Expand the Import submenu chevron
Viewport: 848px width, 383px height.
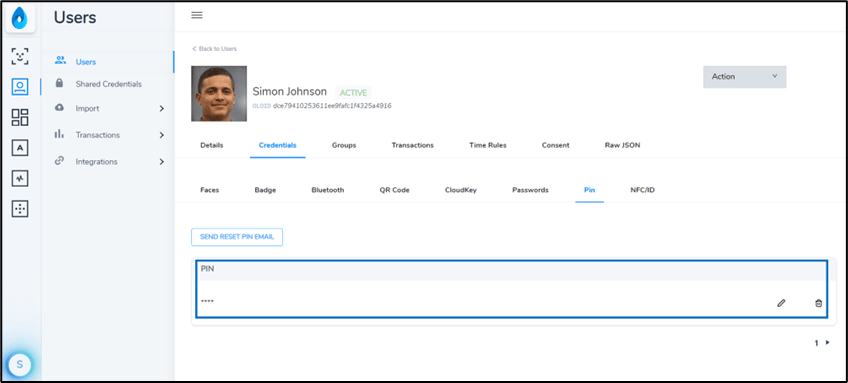161,109
